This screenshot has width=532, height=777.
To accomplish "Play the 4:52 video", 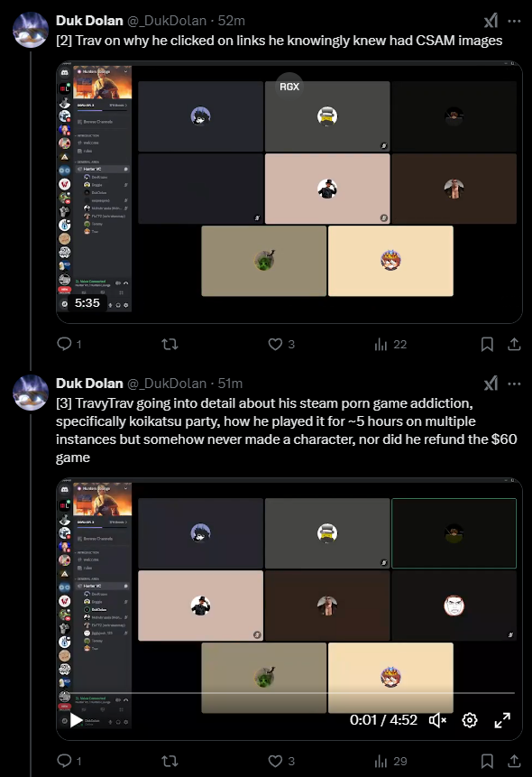I will point(76,720).
